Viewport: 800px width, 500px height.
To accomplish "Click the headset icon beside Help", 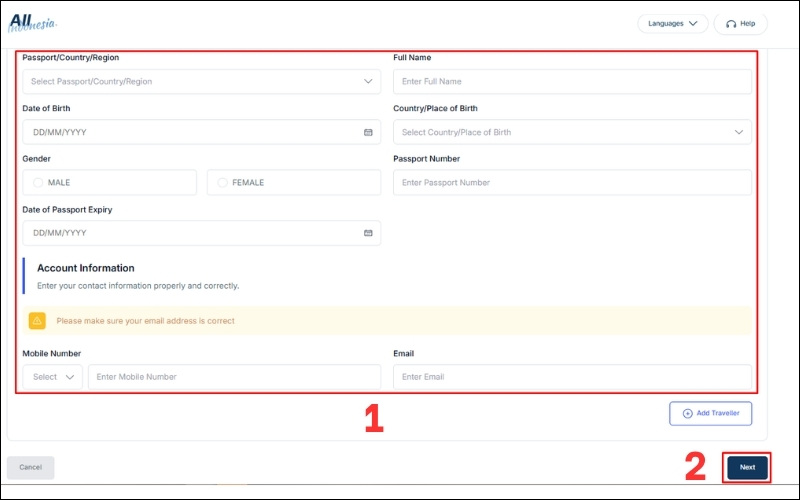I will (x=731, y=23).
